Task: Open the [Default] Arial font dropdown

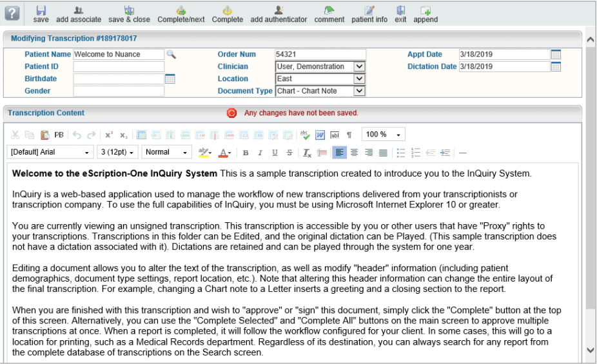Action: click(x=50, y=152)
